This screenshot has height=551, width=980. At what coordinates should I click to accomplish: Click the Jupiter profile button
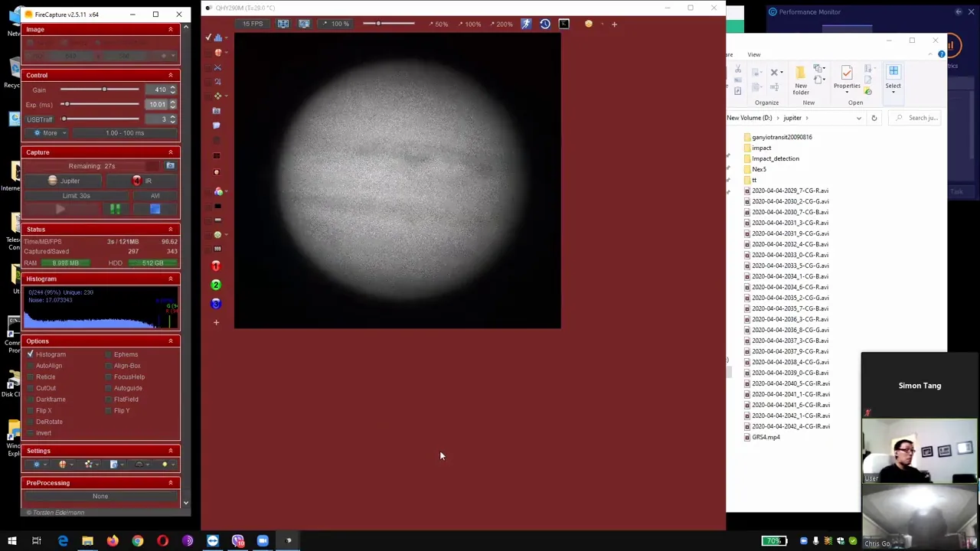(64, 181)
